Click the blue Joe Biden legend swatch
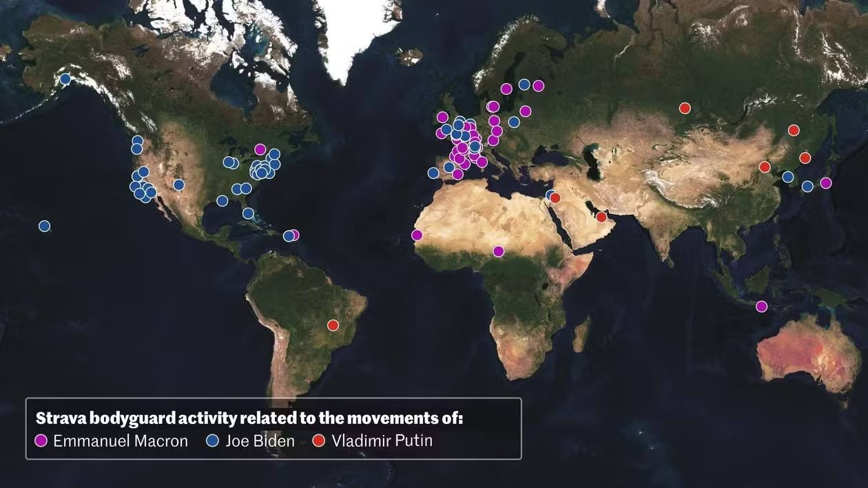Viewport: 868px width, 488px height. [213, 441]
